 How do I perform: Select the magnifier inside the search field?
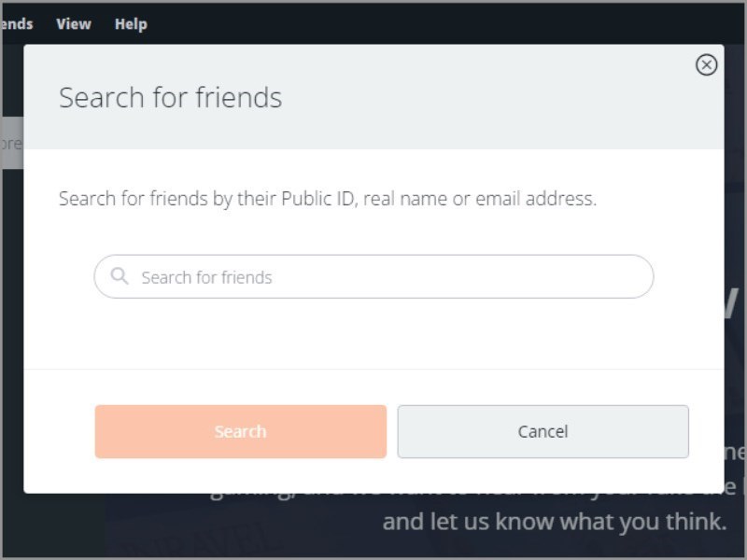pyautogui.click(x=120, y=276)
